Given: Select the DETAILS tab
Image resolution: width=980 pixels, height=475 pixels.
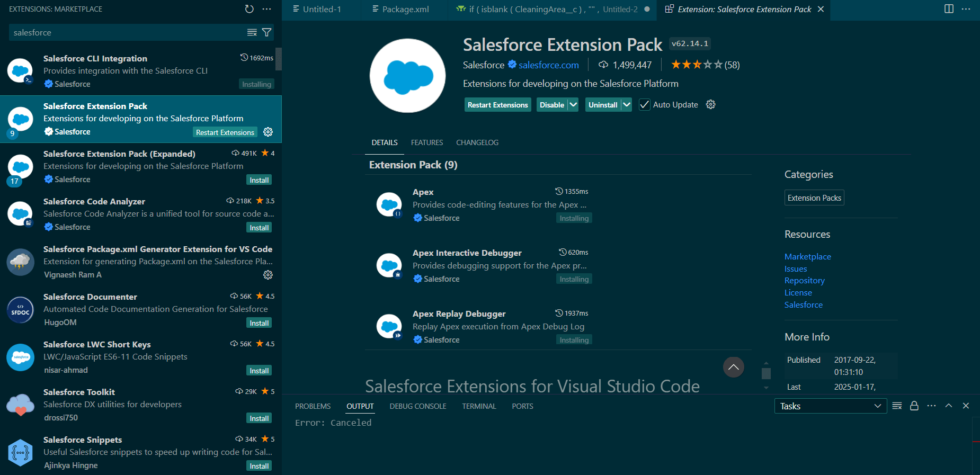Looking at the screenshot, I should pyautogui.click(x=385, y=142).
